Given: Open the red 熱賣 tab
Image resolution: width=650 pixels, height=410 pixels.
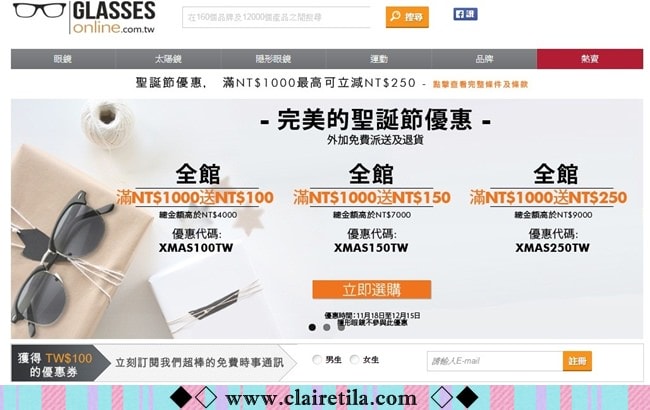Looking at the screenshot, I should coord(590,59).
